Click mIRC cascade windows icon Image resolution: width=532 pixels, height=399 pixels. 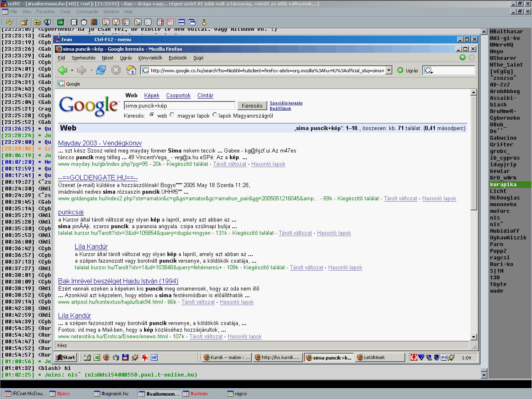coord(192,22)
